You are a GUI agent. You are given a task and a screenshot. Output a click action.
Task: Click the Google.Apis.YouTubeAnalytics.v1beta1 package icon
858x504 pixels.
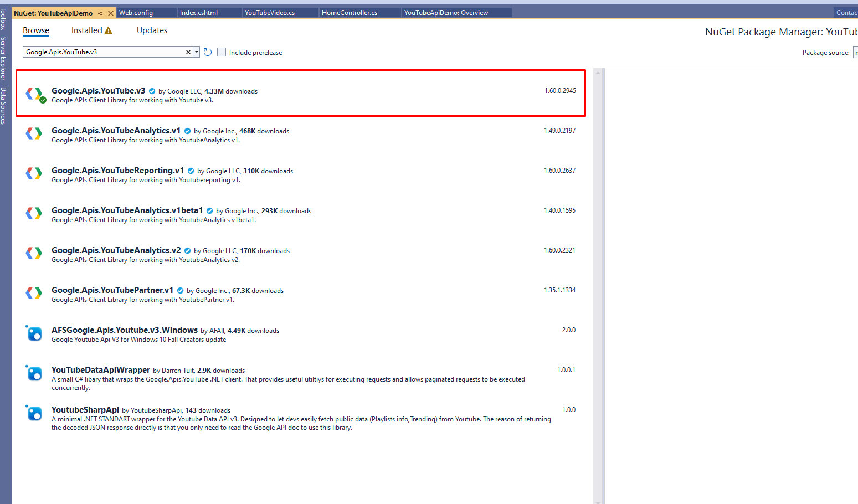(34, 213)
